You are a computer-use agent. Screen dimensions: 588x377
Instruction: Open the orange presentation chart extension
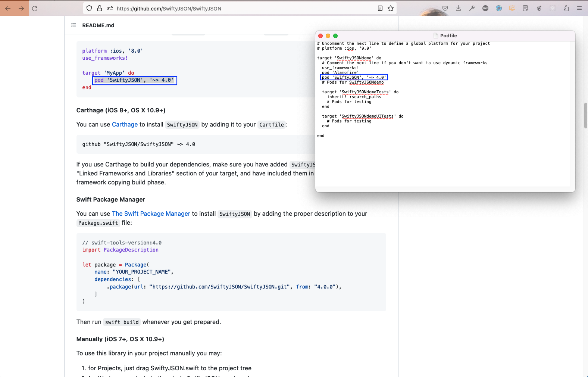[512, 8]
